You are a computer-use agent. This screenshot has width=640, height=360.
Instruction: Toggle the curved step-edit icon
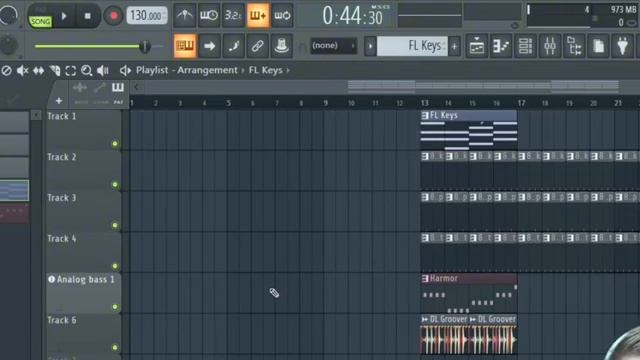(233, 46)
